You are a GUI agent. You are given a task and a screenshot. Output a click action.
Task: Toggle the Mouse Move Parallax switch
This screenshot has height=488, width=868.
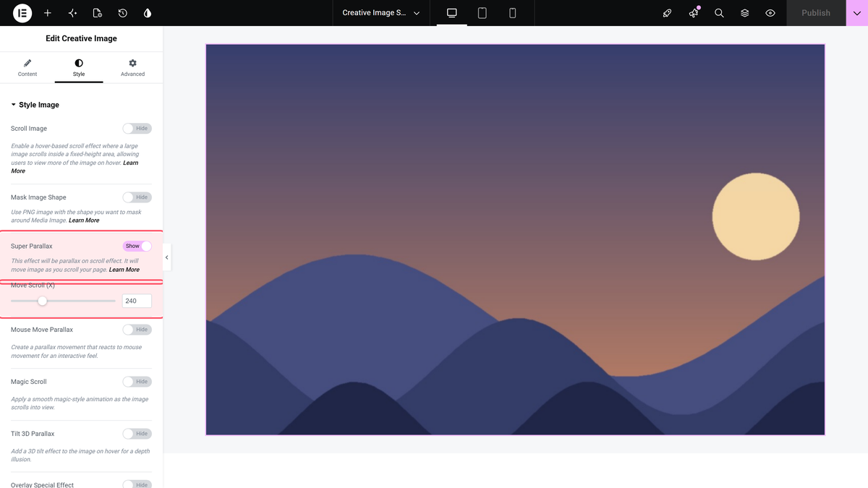pos(137,330)
